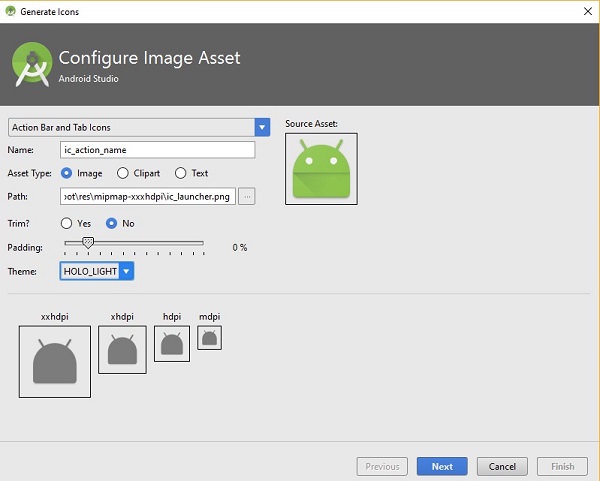Choose the Image asset type radio button
This screenshot has width=600, height=481.
tap(67, 173)
